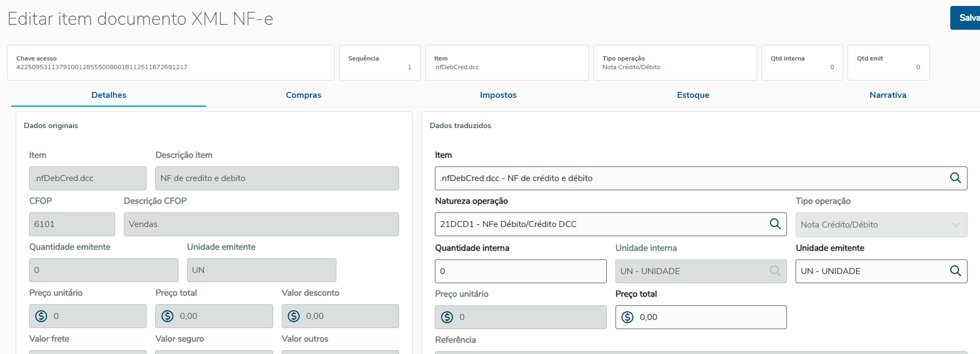Click search icon in translated Item field

[x=955, y=178]
